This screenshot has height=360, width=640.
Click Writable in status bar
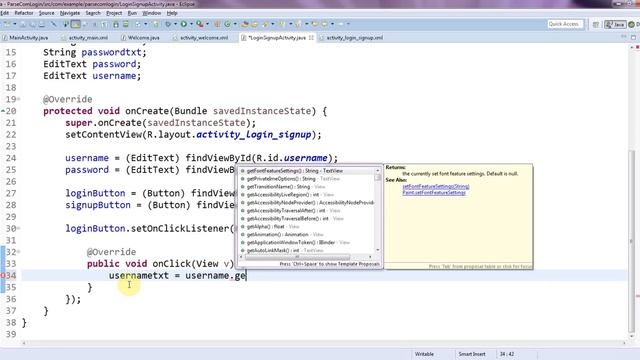click(x=424, y=354)
